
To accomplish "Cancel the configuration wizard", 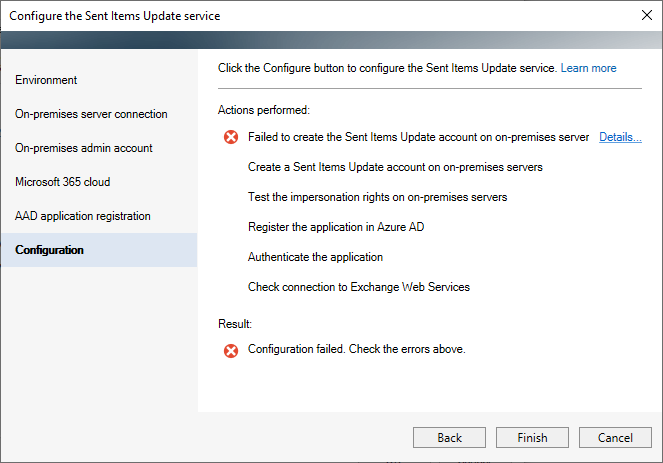I will tap(615, 438).
